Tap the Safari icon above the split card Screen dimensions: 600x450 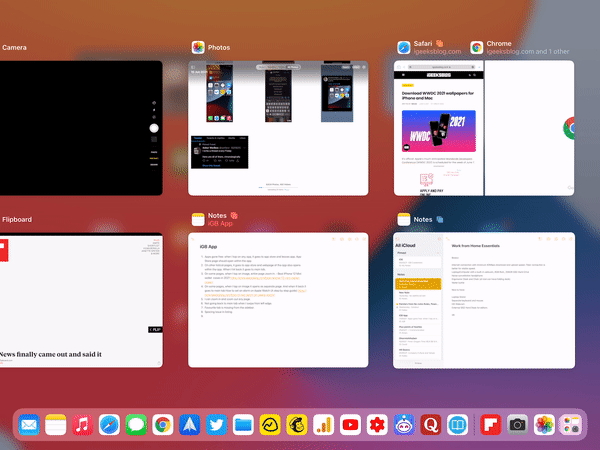pos(404,47)
